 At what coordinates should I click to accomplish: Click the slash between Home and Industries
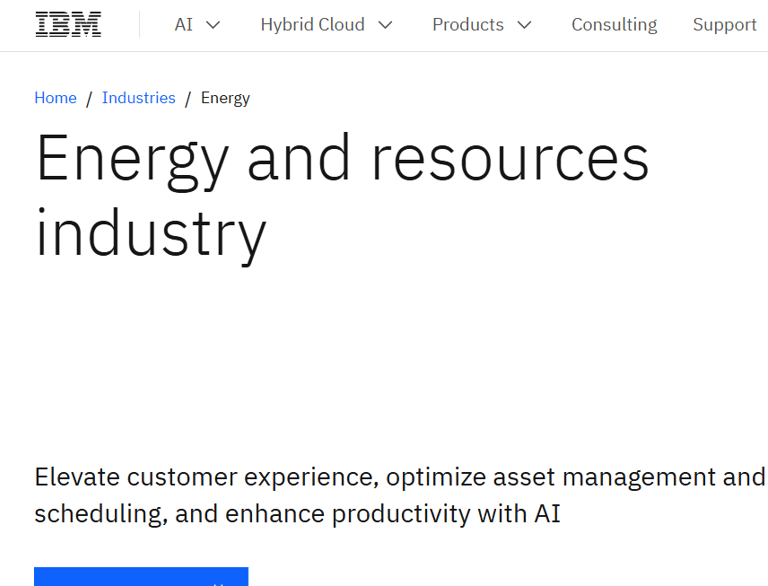coord(89,98)
